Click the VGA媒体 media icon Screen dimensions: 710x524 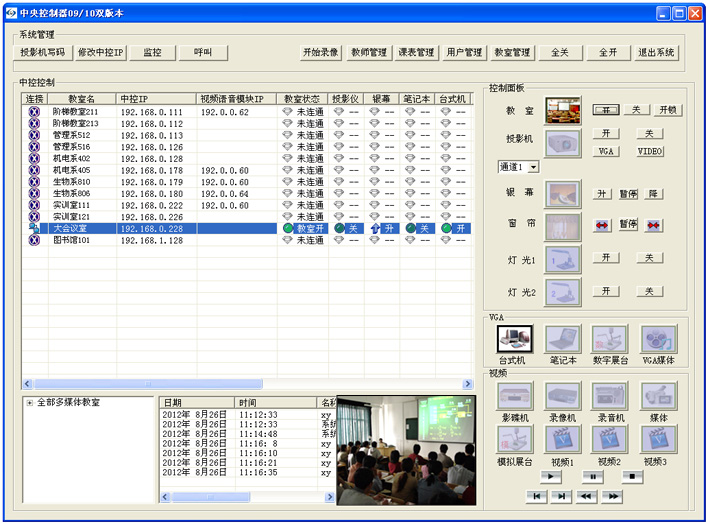658,339
